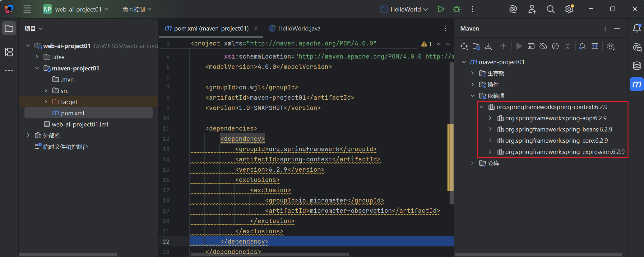Click the IntelliJ IDEA logo icon
Image resolution: width=644 pixels, height=257 pixels.
pos(9,9)
